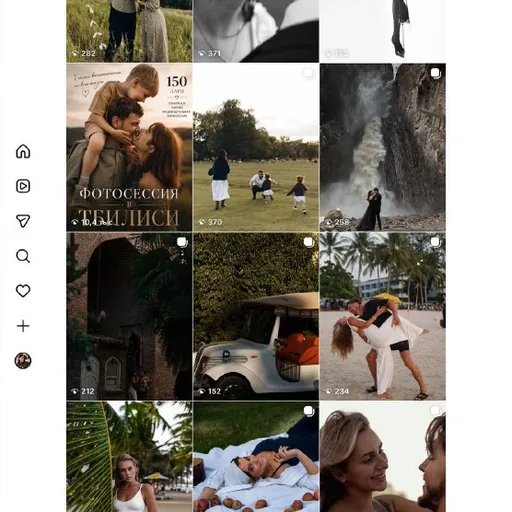Click carousel icon on waterfall post
512x512 pixels.
pos(435,73)
